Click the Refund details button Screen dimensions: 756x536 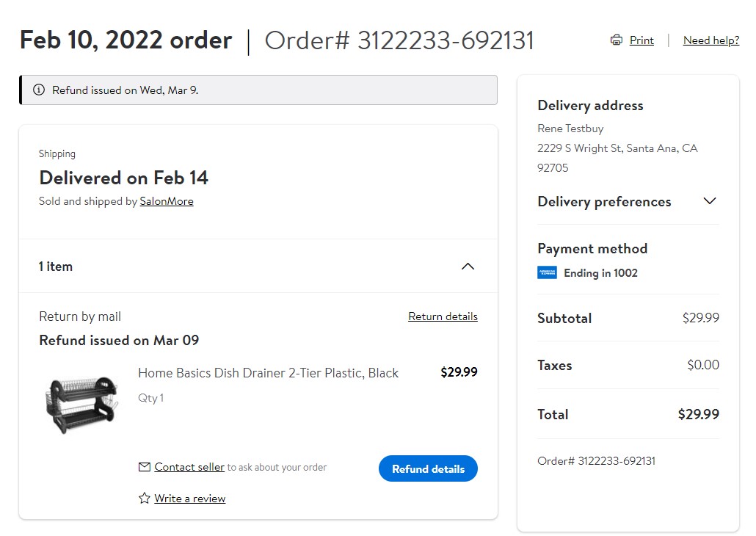tap(428, 468)
